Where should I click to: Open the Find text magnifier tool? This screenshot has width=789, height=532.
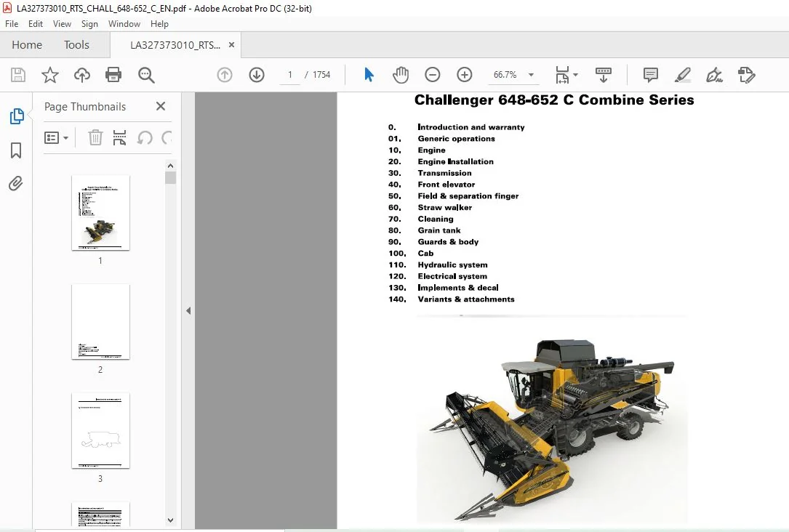[x=146, y=75]
